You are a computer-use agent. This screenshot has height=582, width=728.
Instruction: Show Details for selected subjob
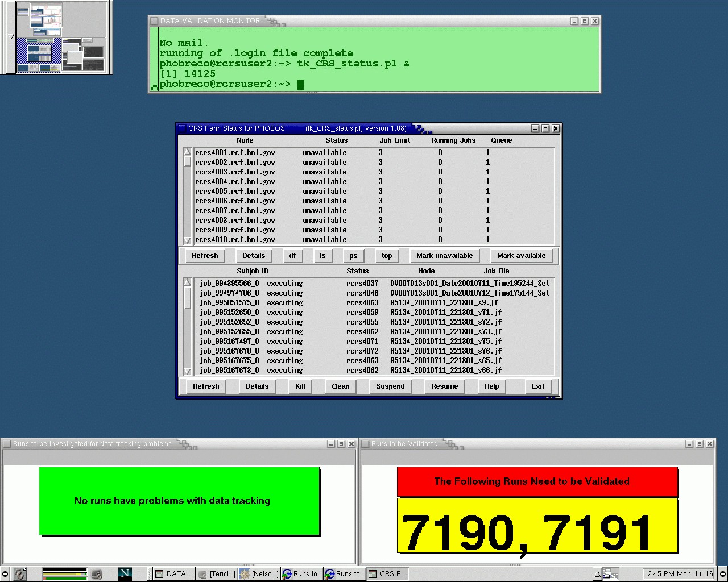pyautogui.click(x=257, y=386)
